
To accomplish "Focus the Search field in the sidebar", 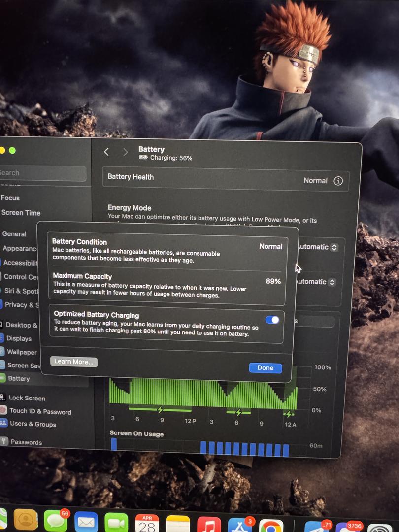I will (x=42, y=173).
